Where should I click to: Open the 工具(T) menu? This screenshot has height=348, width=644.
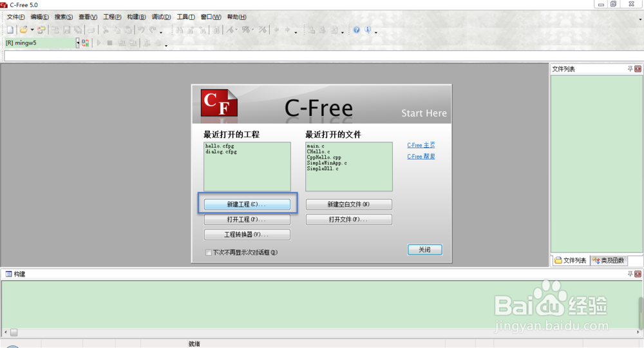click(x=185, y=17)
